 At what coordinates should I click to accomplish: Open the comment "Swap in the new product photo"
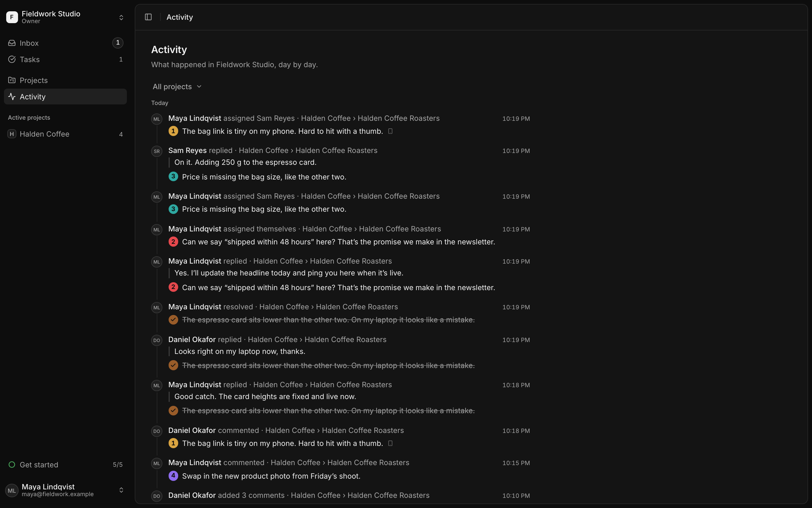point(271,476)
